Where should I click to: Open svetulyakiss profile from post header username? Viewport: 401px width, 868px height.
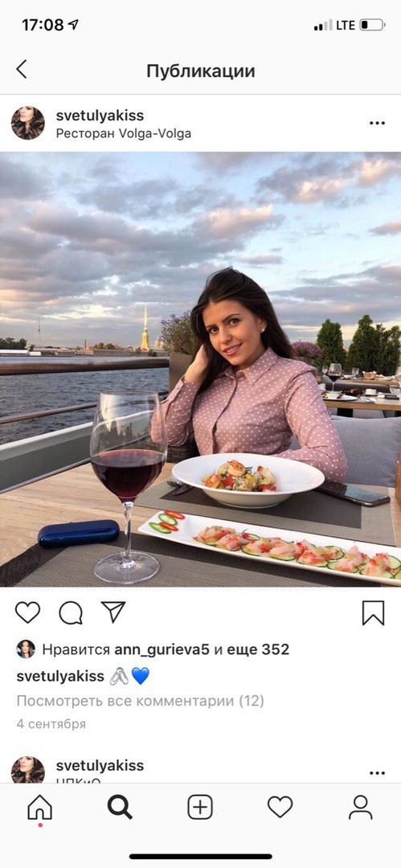pos(100,116)
